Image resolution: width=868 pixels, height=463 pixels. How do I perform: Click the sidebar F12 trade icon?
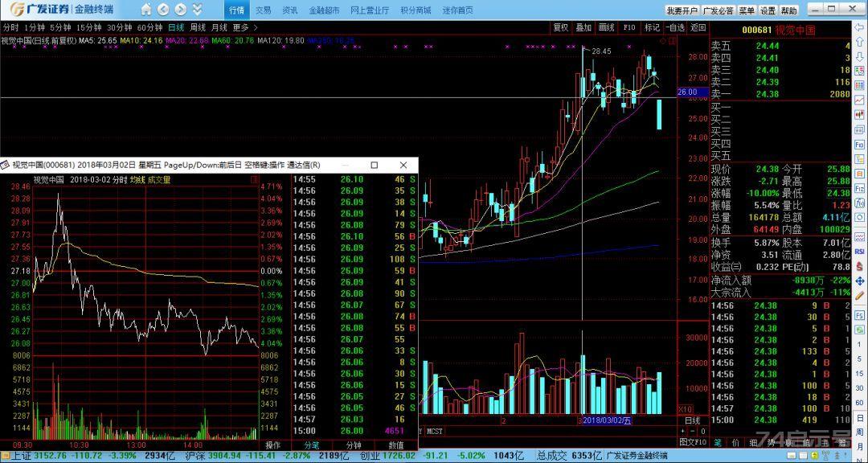860,188
